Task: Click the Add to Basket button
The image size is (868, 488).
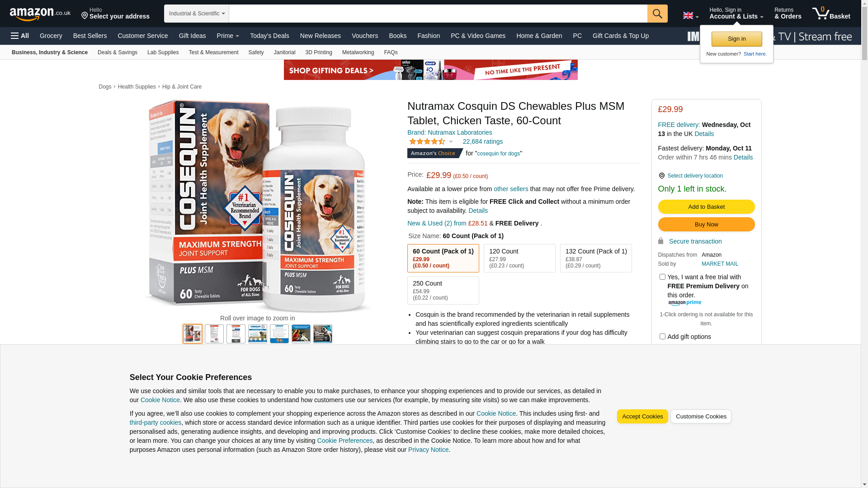Action: point(706,206)
